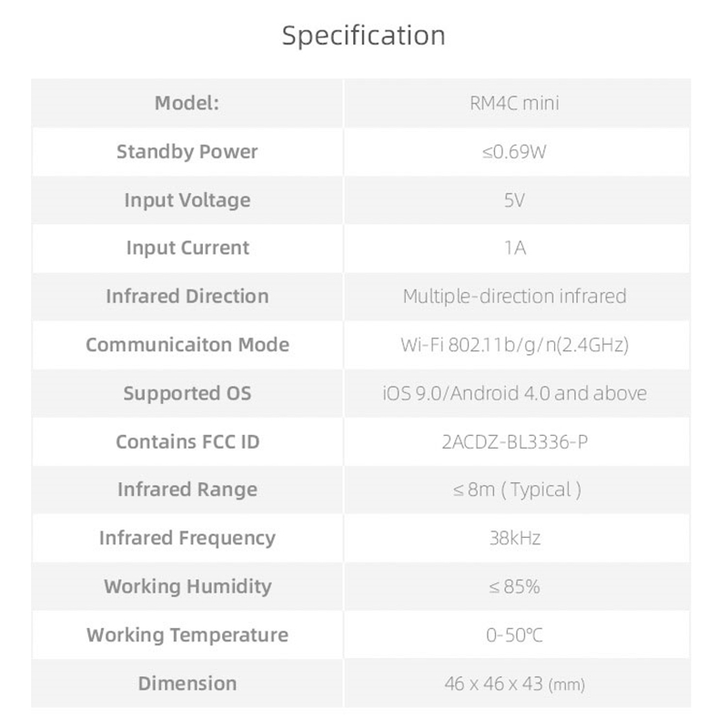Select the Input Current label
The image size is (728, 728).
(x=187, y=248)
